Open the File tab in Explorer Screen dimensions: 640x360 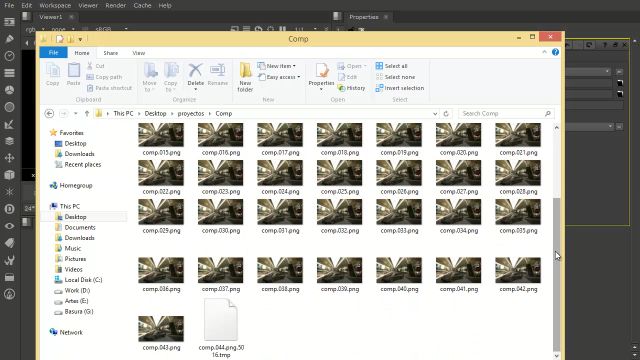(53, 53)
